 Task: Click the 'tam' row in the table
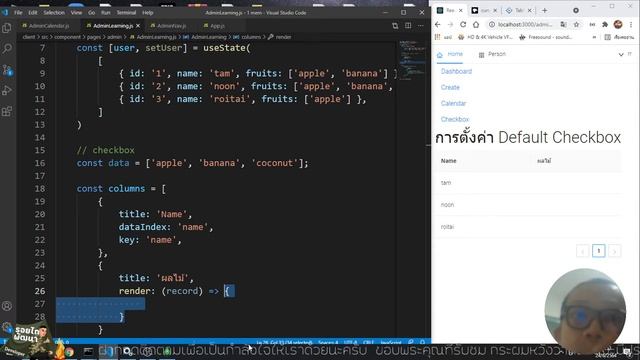point(528,182)
